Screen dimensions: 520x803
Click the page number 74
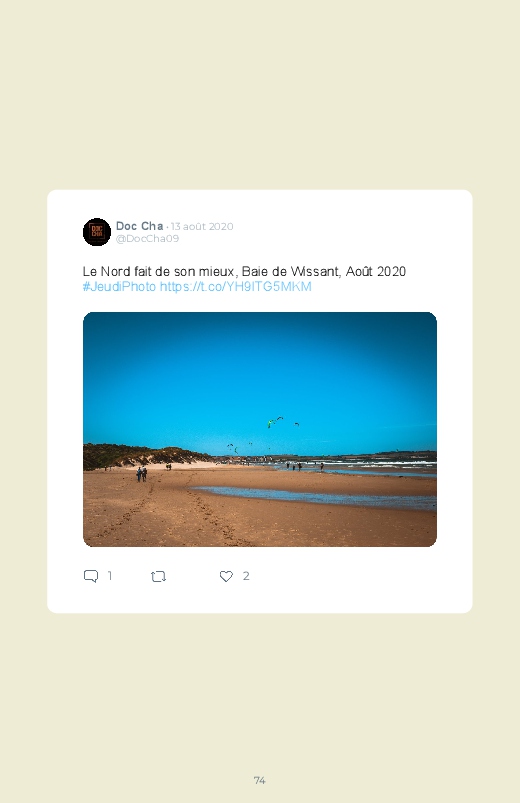260,780
